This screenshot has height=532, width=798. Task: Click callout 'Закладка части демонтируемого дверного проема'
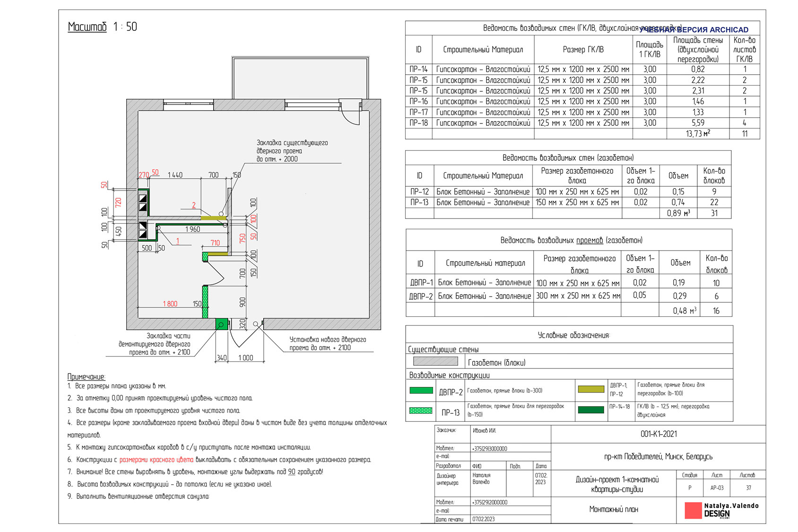154,344
